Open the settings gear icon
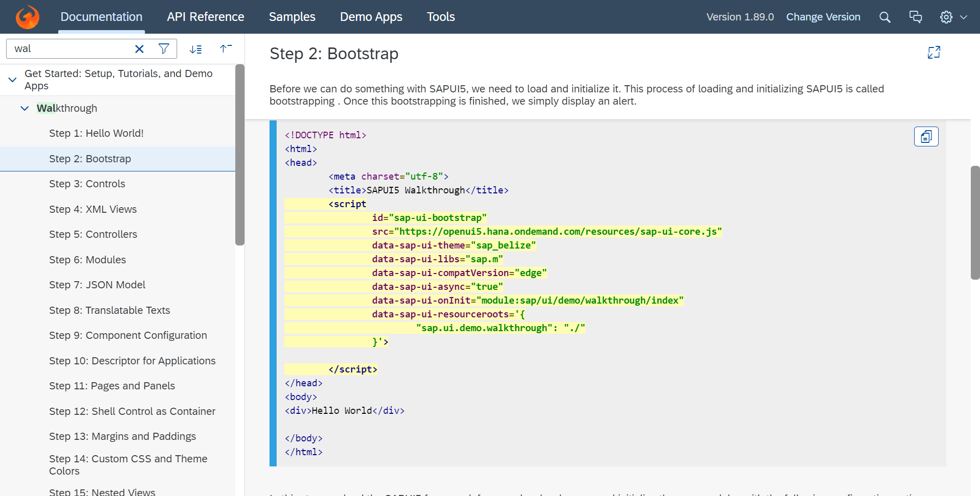980x496 pixels. 946,17
